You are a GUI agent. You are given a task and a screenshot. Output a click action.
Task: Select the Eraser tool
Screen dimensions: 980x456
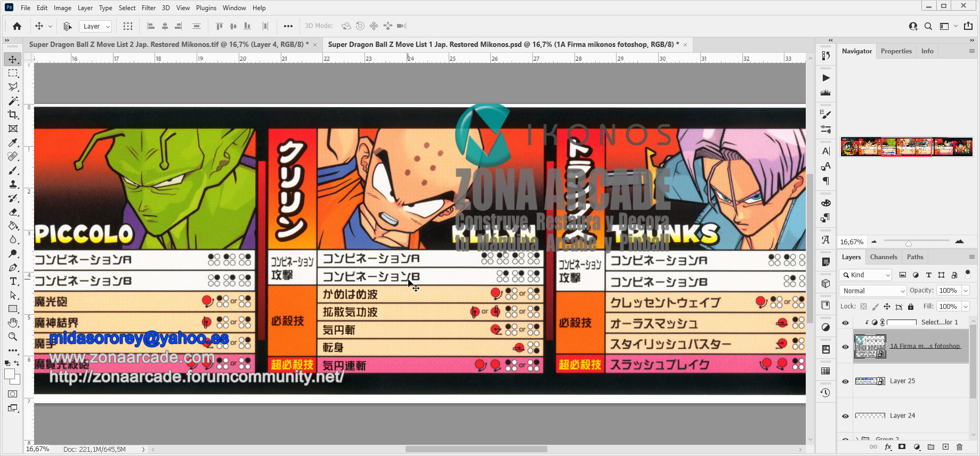pyautogui.click(x=13, y=212)
